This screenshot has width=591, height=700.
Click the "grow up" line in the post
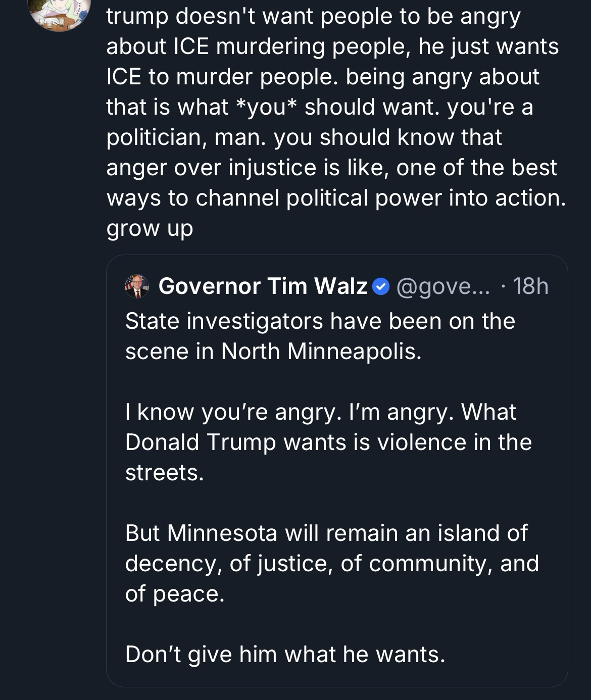point(150,228)
